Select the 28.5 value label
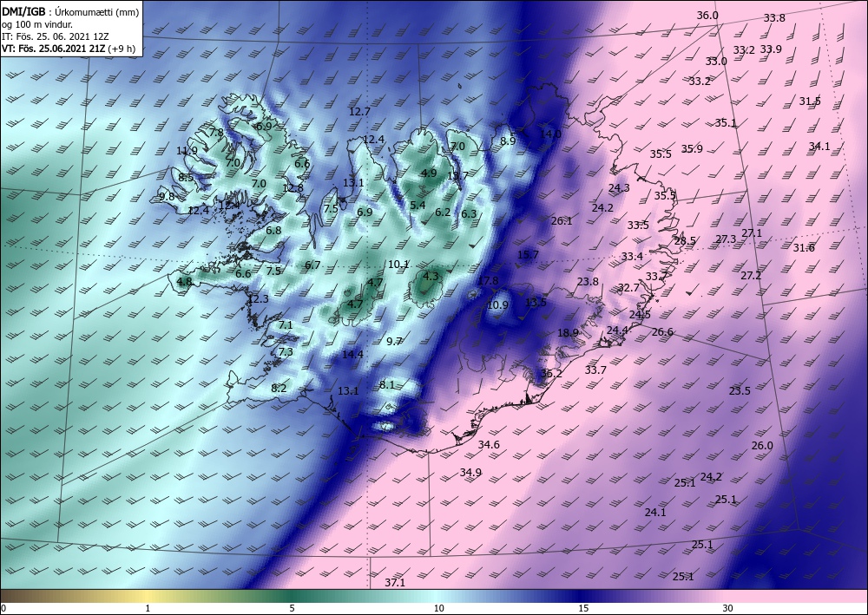Viewport: 868px width, 615px height. point(685,241)
